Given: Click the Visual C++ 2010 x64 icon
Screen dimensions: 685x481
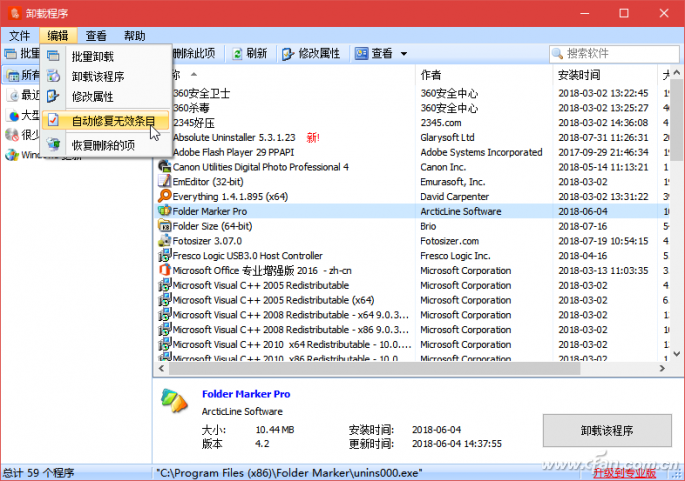Looking at the screenshot, I should [x=164, y=345].
